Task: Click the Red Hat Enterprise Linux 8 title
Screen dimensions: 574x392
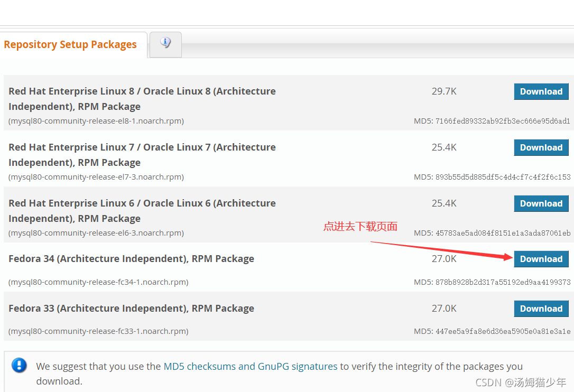Action: coord(142,99)
